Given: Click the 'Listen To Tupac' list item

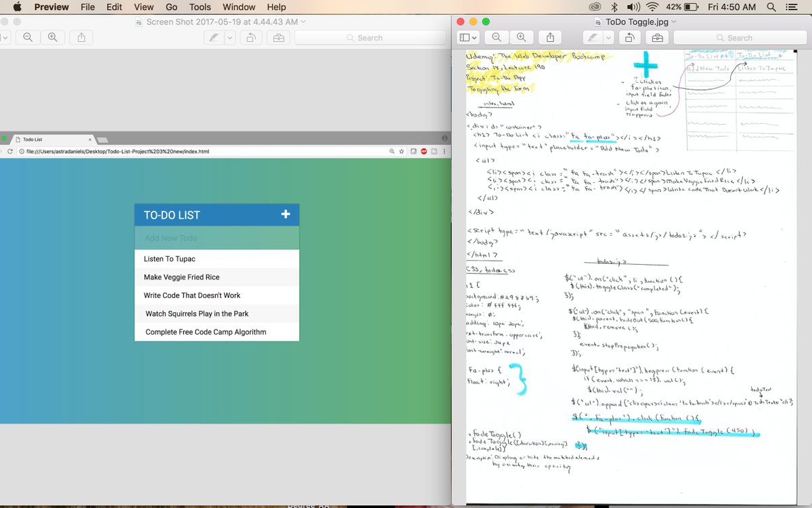Looking at the screenshot, I should (x=217, y=259).
